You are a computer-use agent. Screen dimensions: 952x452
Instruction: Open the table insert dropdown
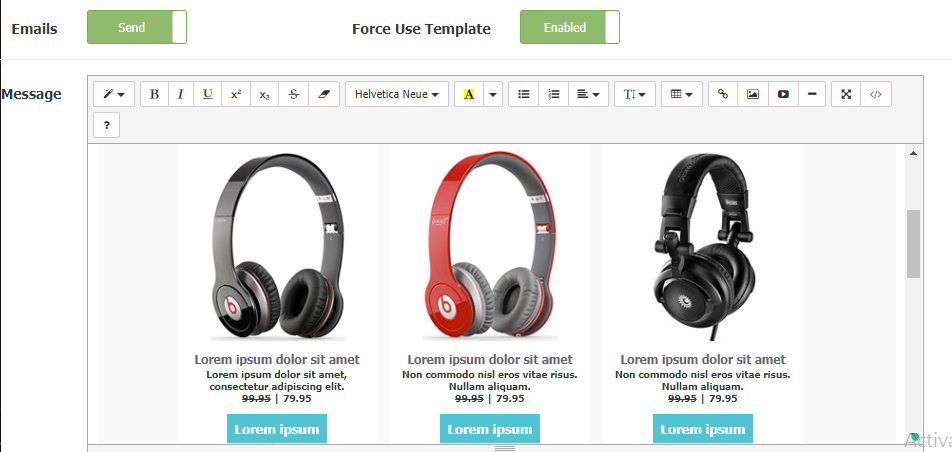click(x=682, y=94)
